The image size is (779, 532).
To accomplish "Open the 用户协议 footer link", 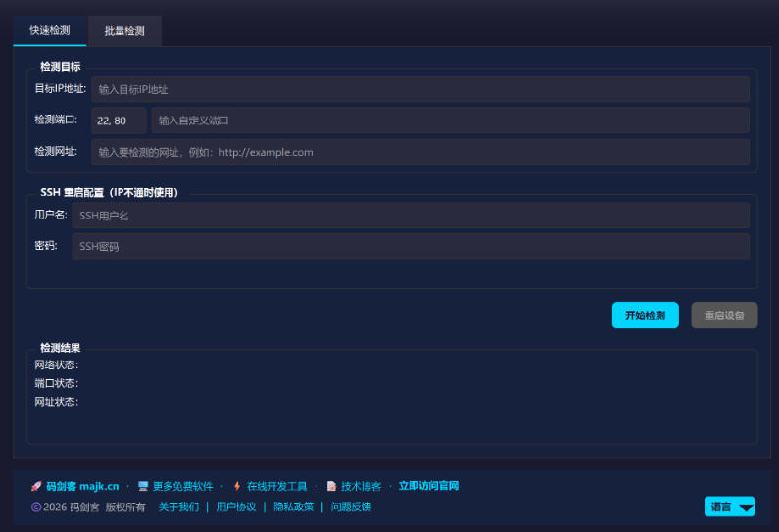I will tap(236, 508).
